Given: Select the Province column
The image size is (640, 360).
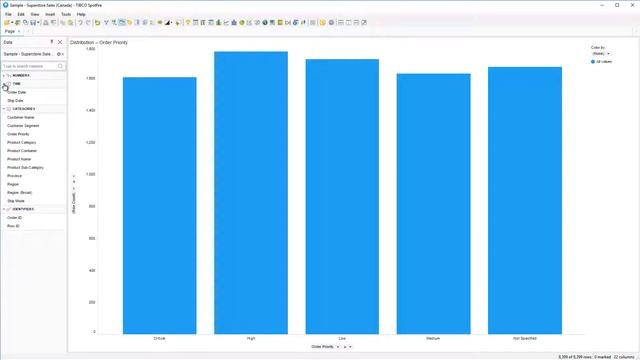Looking at the screenshot, I should pos(14,176).
